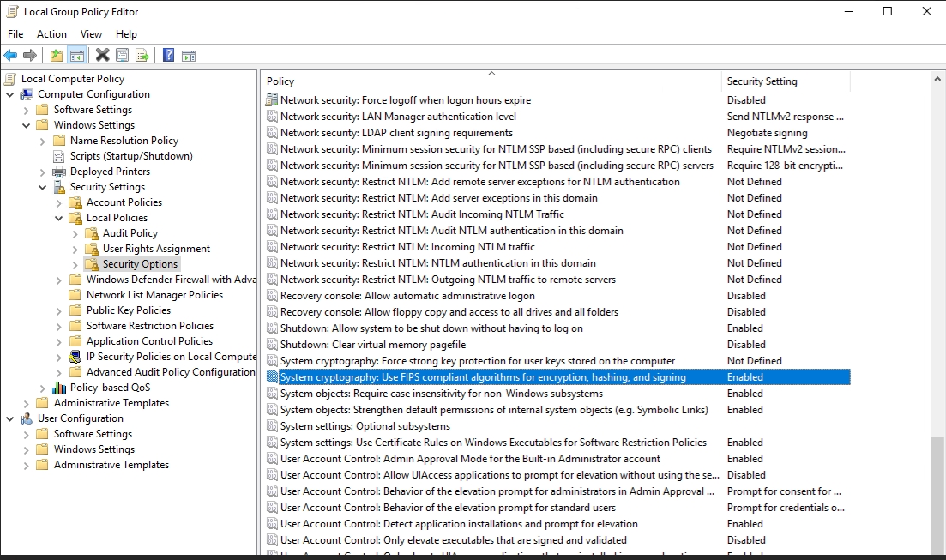Expand the Account Policies tree node
946x560 pixels.
(x=58, y=202)
